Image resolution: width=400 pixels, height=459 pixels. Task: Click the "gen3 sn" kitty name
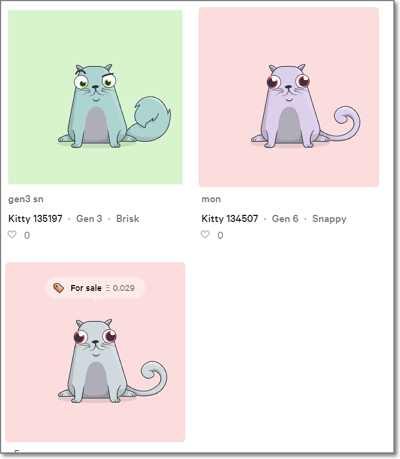click(26, 199)
